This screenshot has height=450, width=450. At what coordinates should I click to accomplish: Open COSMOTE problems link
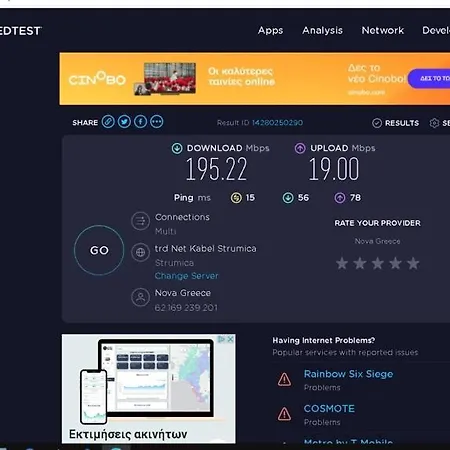(329, 409)
